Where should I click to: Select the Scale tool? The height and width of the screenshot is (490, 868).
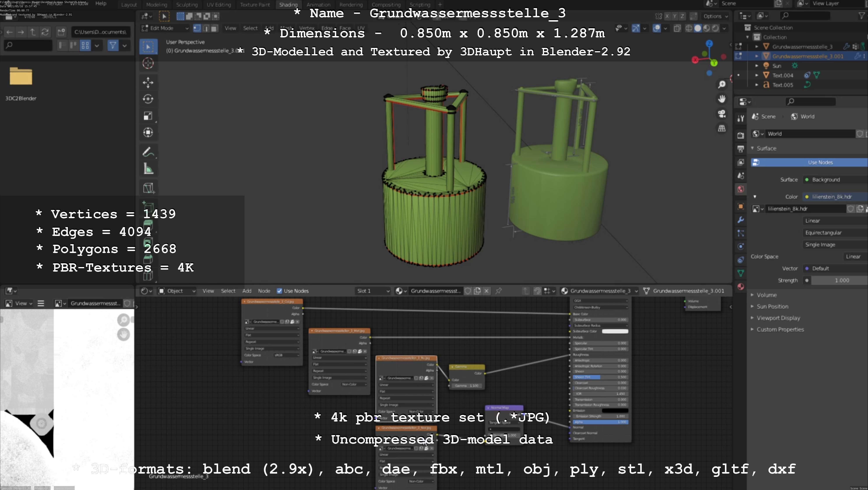click(148, 116)
